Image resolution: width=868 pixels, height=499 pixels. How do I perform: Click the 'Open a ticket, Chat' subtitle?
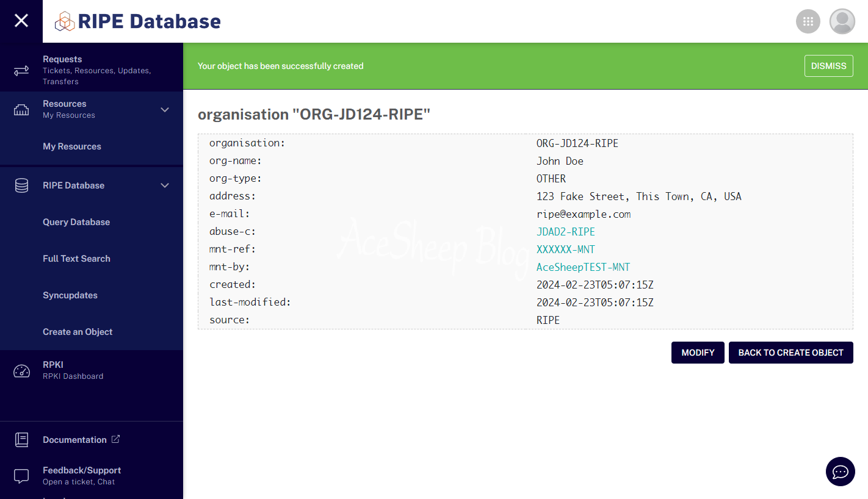pos(79,482)
